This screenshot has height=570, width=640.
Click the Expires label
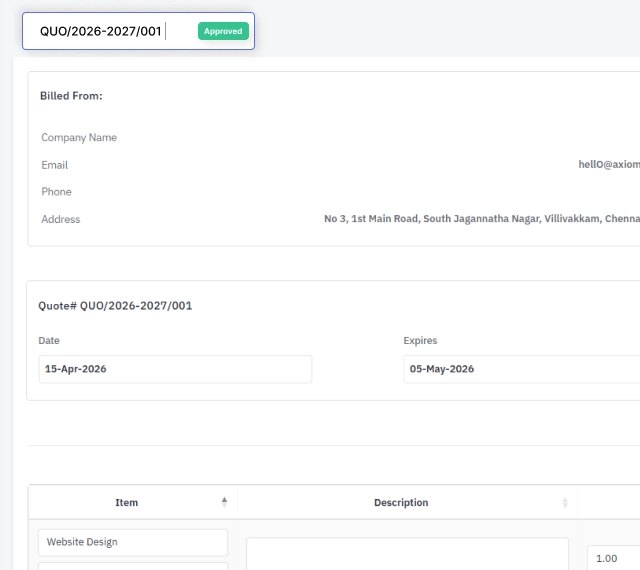tap(420, 341)
